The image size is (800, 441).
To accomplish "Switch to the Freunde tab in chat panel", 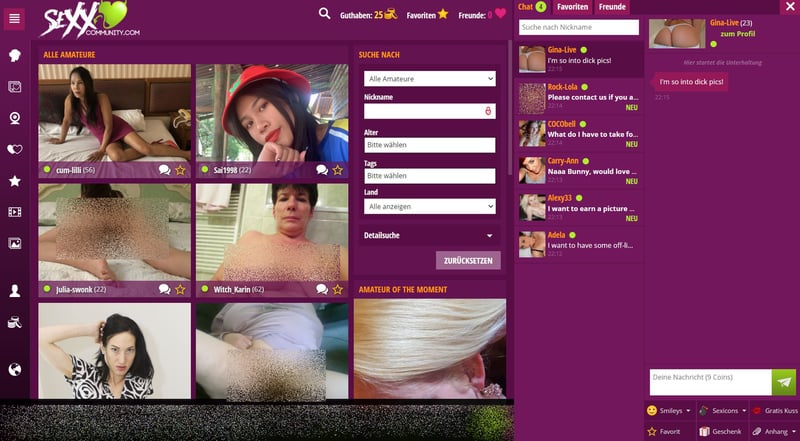I will [x=612, y=7].
